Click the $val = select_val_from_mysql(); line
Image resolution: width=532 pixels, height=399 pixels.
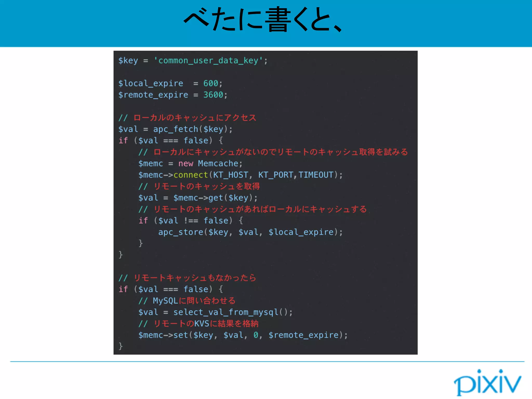[215, 312]
